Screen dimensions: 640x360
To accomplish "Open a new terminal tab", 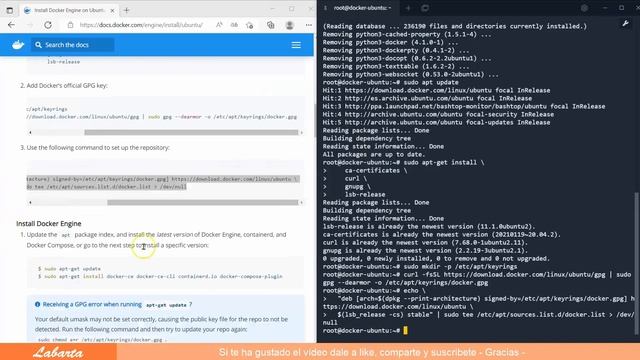I will point(407,8).
